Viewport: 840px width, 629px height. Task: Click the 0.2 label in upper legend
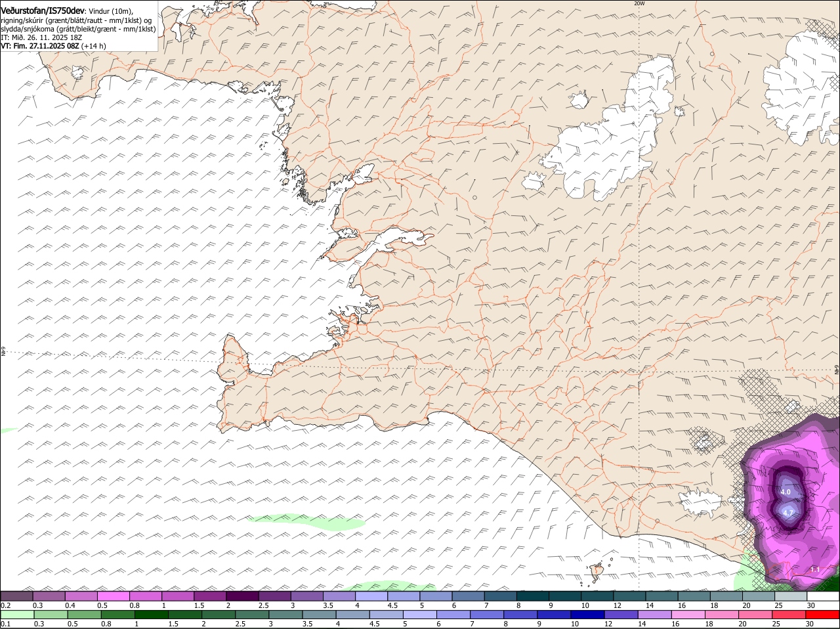[x=5, y=605]
